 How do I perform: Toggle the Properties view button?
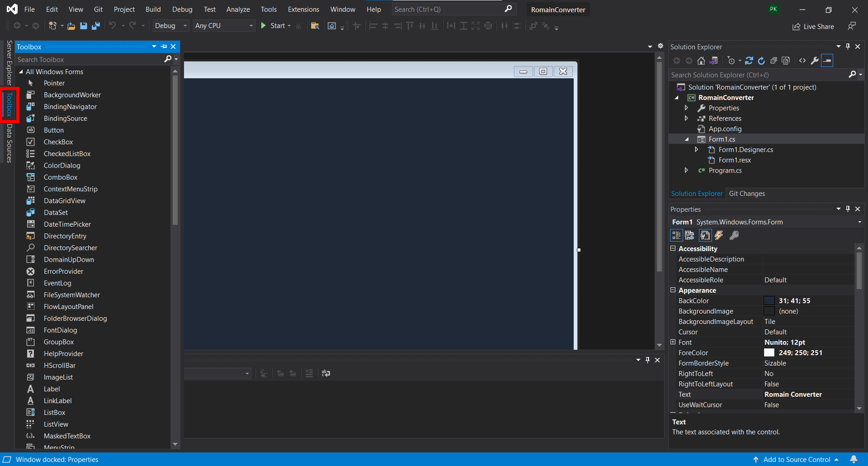(x=705, y=235)
